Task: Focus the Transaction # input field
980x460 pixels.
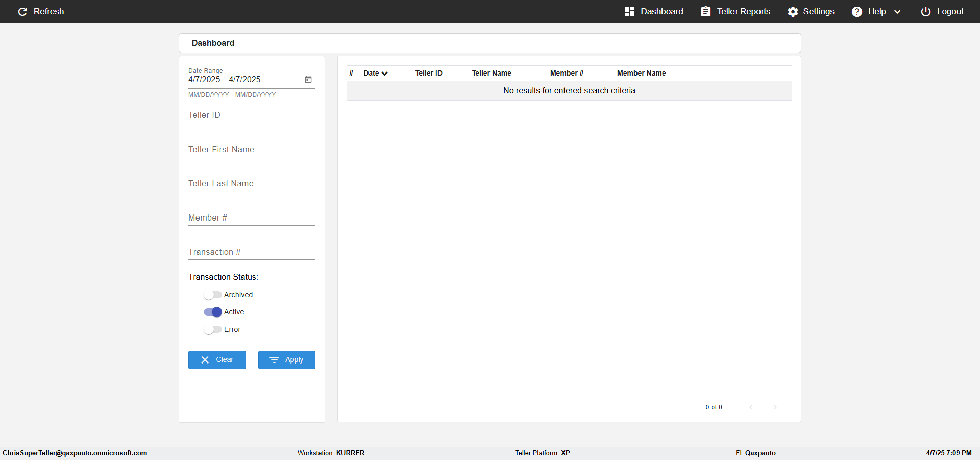Action: pos(252,252)
